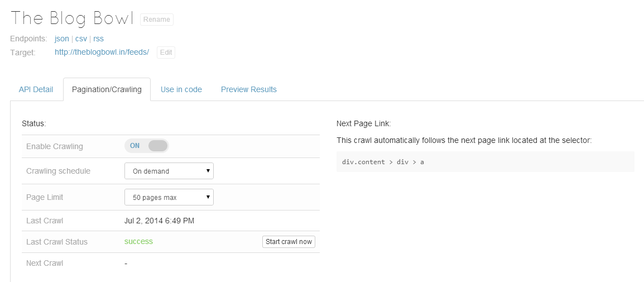Switch to the API Detail tab
This screenshot has height=282, width=644.
(36, 89)
